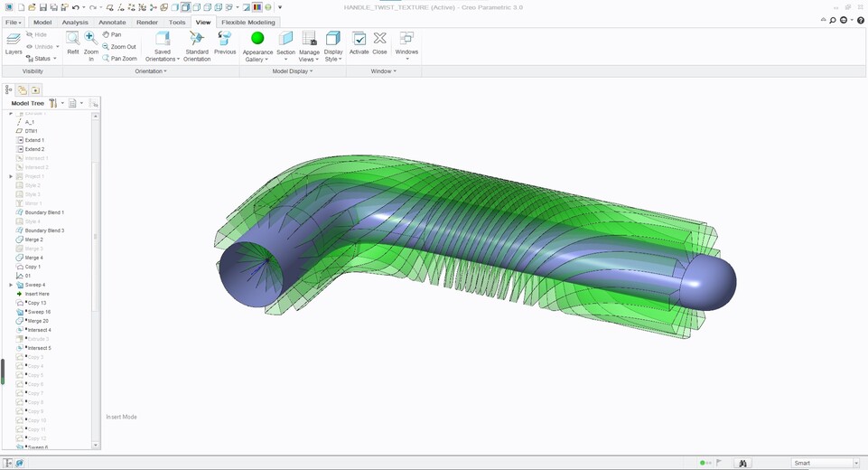Select Boundary Blend 3 in Model Tree
This screenshot has width=868, height=470.
40,230
